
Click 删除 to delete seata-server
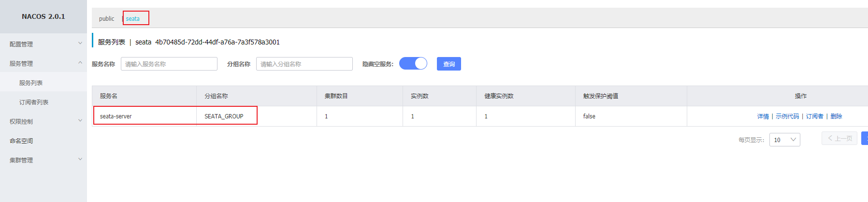[x=836, y=116]
